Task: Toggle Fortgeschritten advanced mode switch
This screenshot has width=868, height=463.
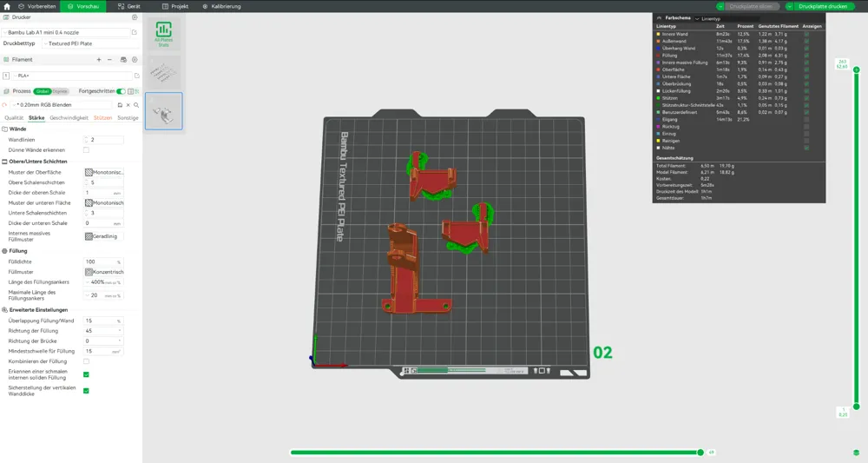Action: click(121, 91)
